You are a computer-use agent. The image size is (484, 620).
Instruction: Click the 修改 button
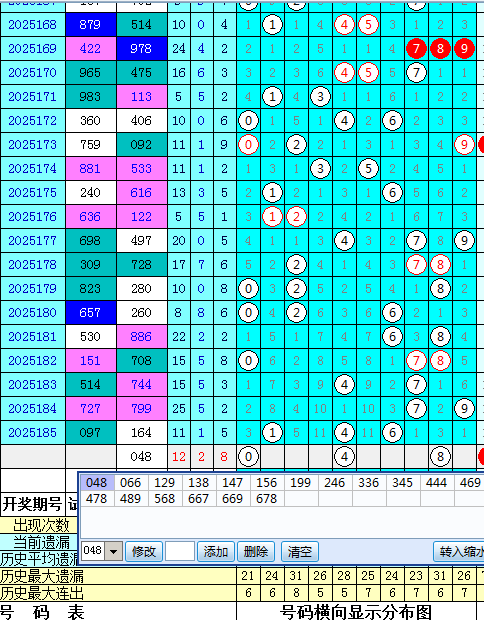click(144, 551)
